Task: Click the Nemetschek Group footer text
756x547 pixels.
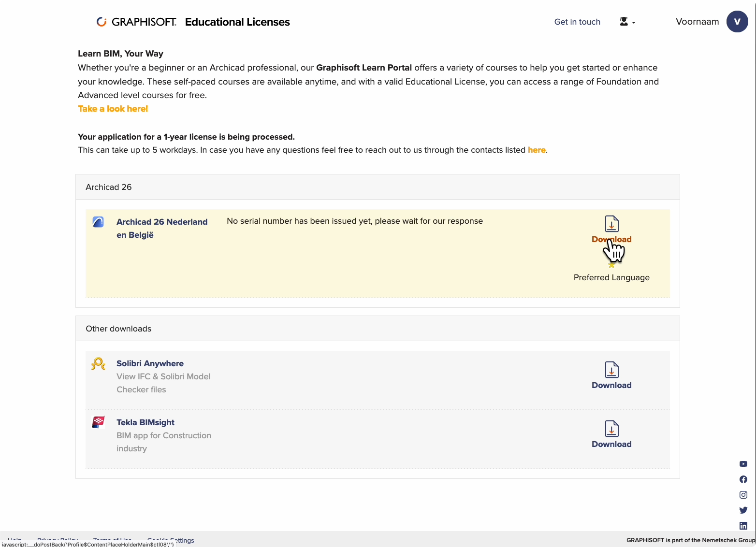Action: click(691, 540)
